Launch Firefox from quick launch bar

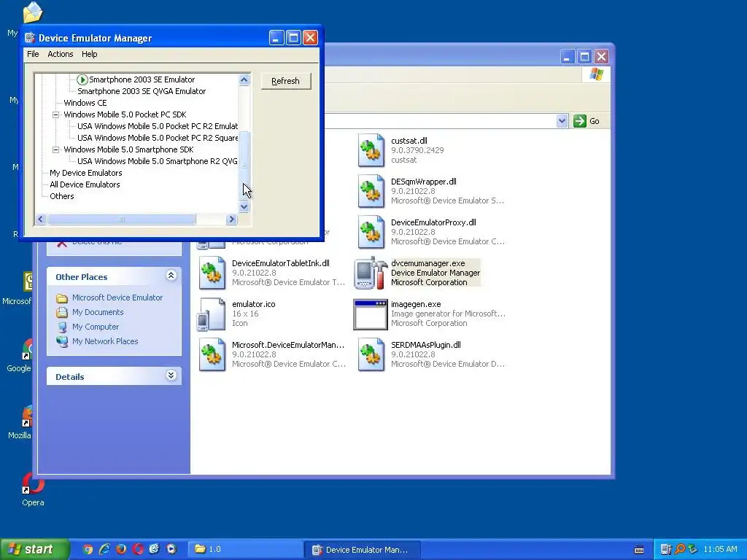[121, 550]
